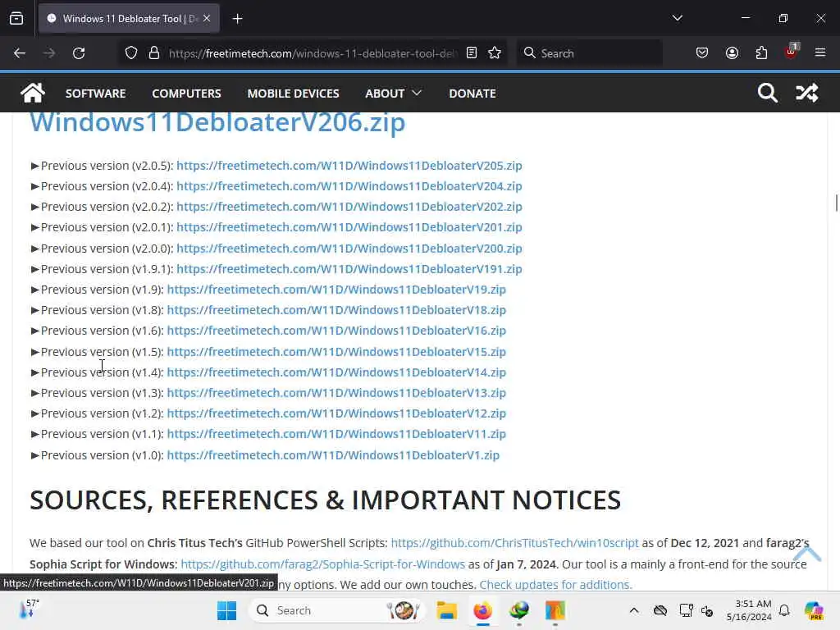Open the Firefox hamburger menu
Screen dimensions: 840x630
click(x=820, y=53)
